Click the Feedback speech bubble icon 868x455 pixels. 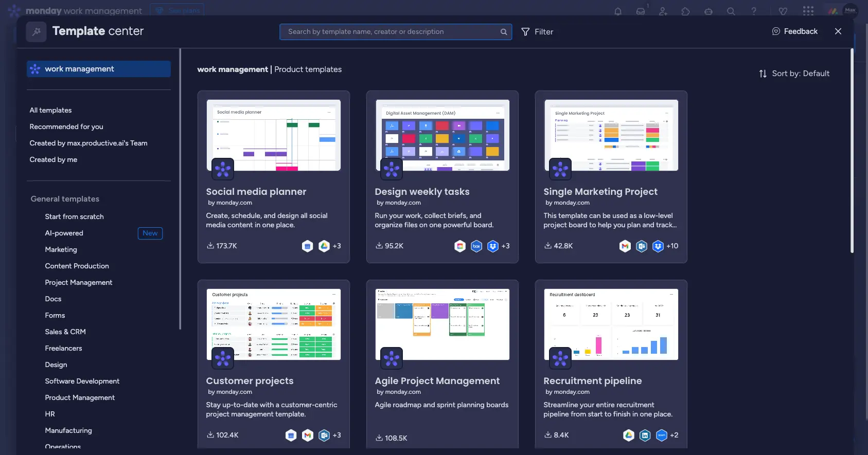pyautogui.click(x=776, y=31)
